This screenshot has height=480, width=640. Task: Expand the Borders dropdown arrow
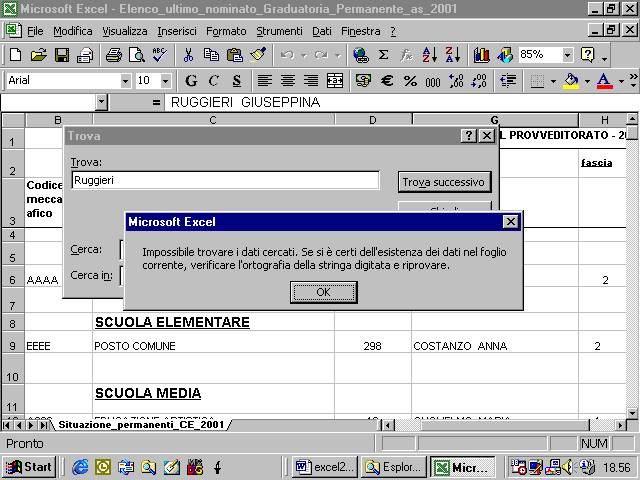tap(553, 81)
